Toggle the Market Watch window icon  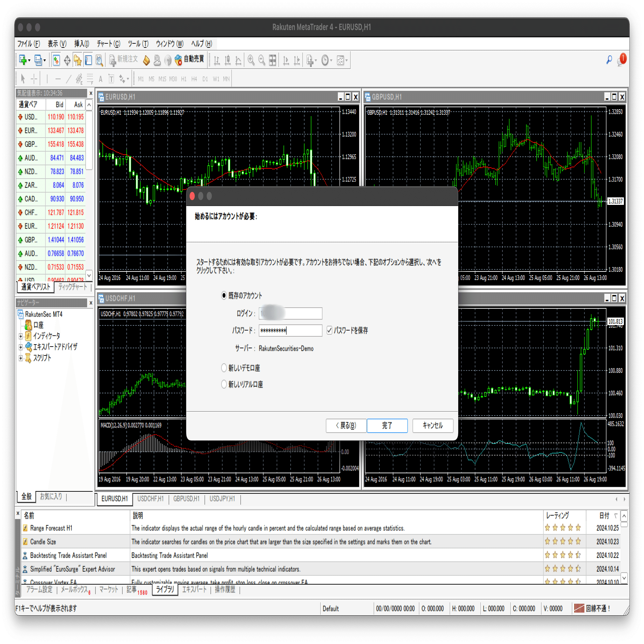pyautogui.click(x=56, y=60)
